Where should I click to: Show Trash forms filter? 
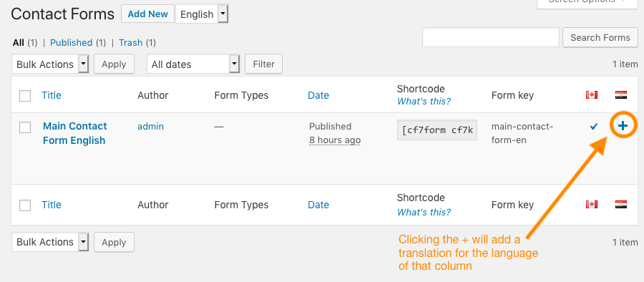tap(131, 43)
